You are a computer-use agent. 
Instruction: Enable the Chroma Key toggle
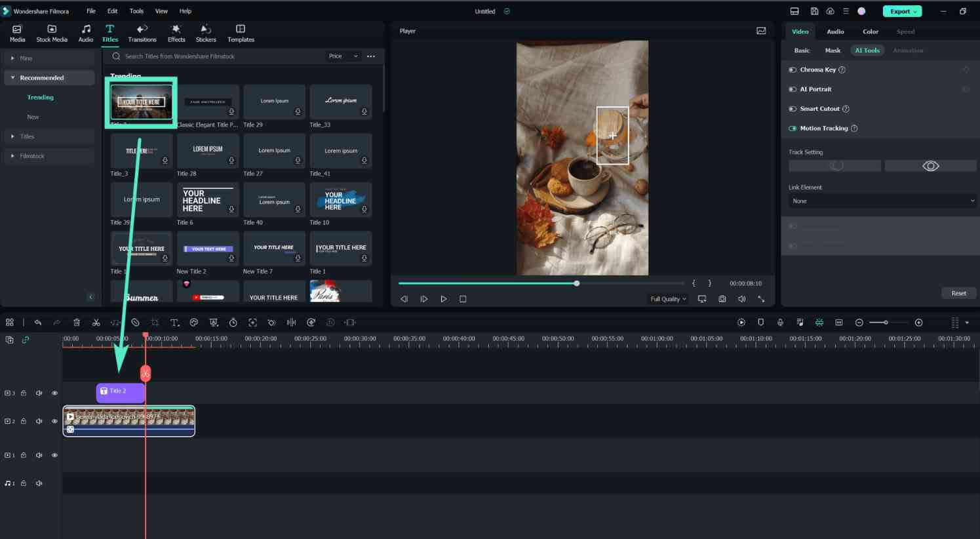coord(793,69)
